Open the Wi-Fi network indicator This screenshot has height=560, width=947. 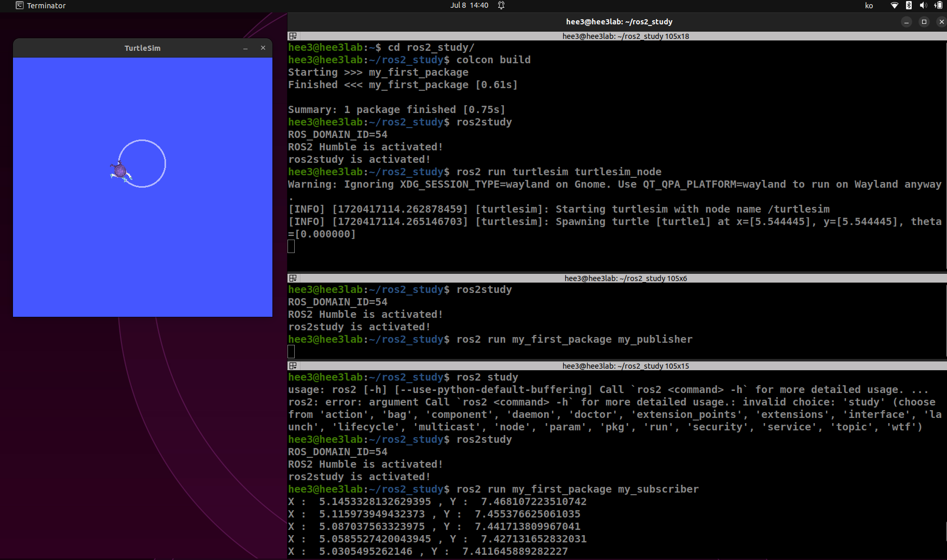coord(894,5)
